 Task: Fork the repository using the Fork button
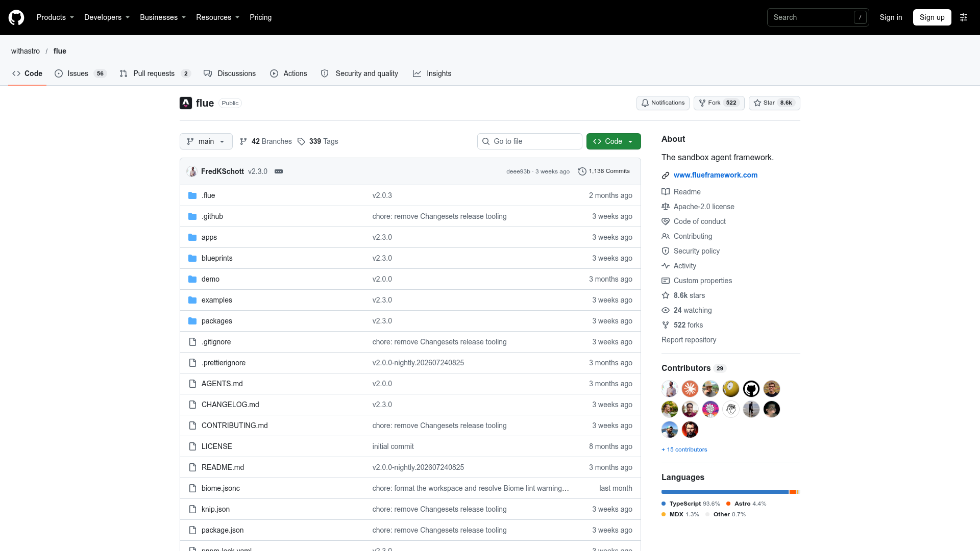coord(719,103)
